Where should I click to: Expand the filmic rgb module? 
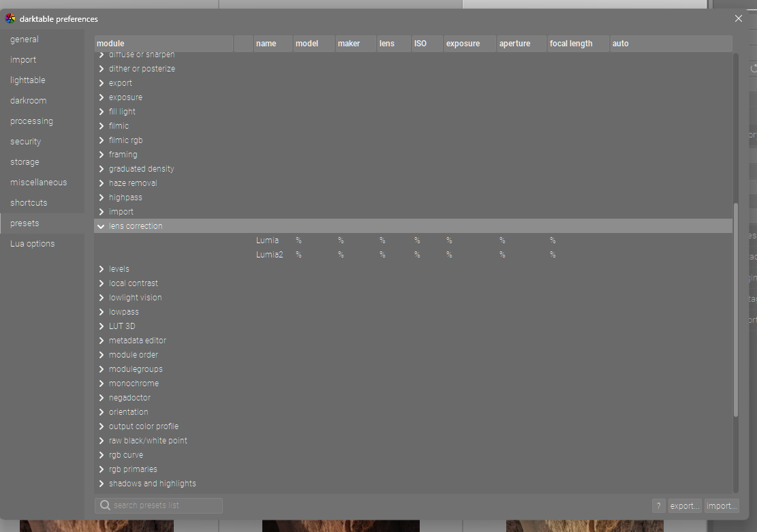[x=102, y=140]
